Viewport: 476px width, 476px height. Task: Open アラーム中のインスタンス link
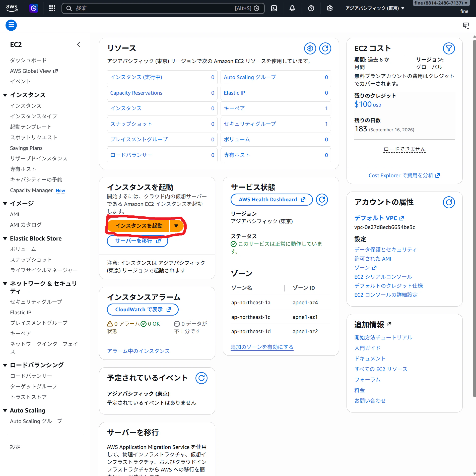[x=138, y=351]
